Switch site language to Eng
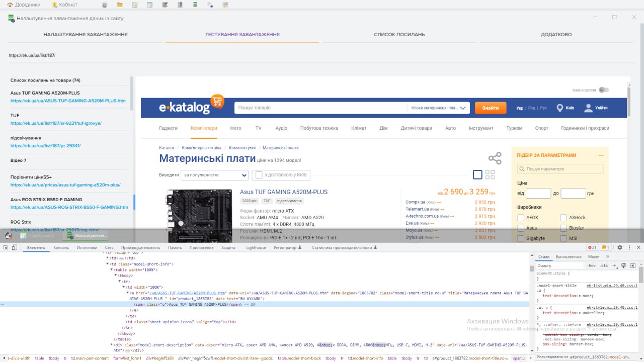The width and height of the screenshot is (644, 362). coord(532,108)
